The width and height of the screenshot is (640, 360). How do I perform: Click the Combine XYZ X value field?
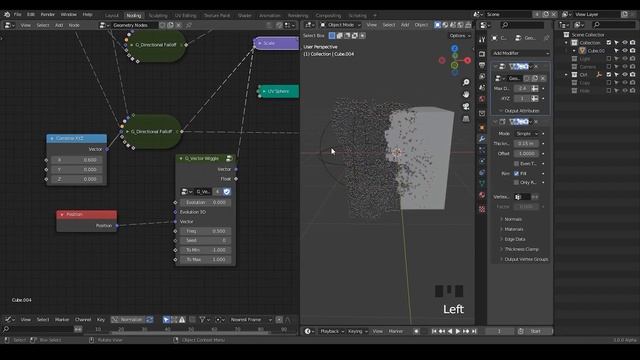[x=76, y=160]
